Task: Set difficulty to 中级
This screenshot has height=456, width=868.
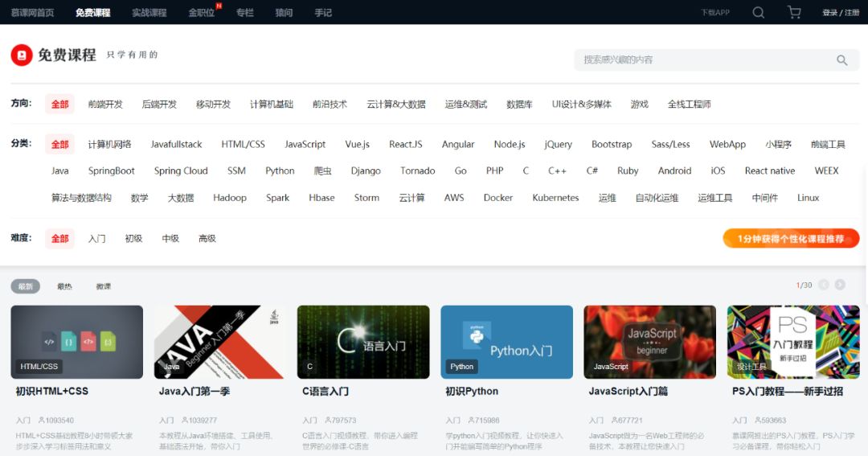Action: [x=170, y=239]
